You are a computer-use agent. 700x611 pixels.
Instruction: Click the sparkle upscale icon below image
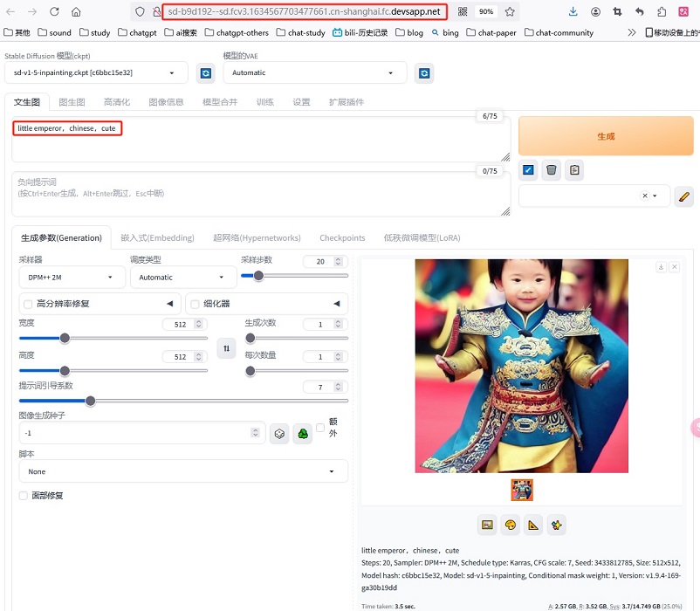point(557,525)
